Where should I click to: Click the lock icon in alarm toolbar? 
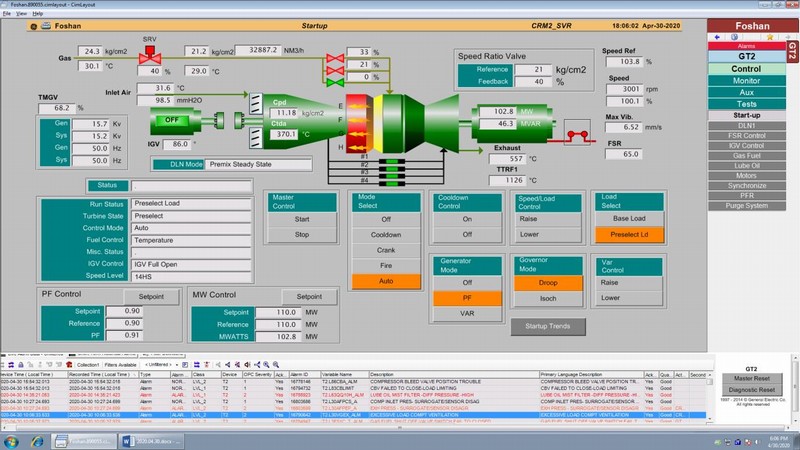[x=21, y=365]
